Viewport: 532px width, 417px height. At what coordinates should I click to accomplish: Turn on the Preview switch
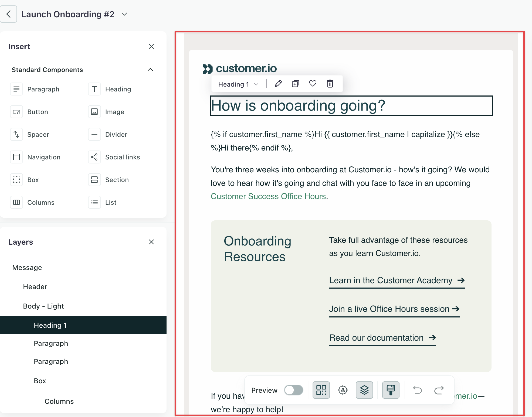[x=294, y=390]
